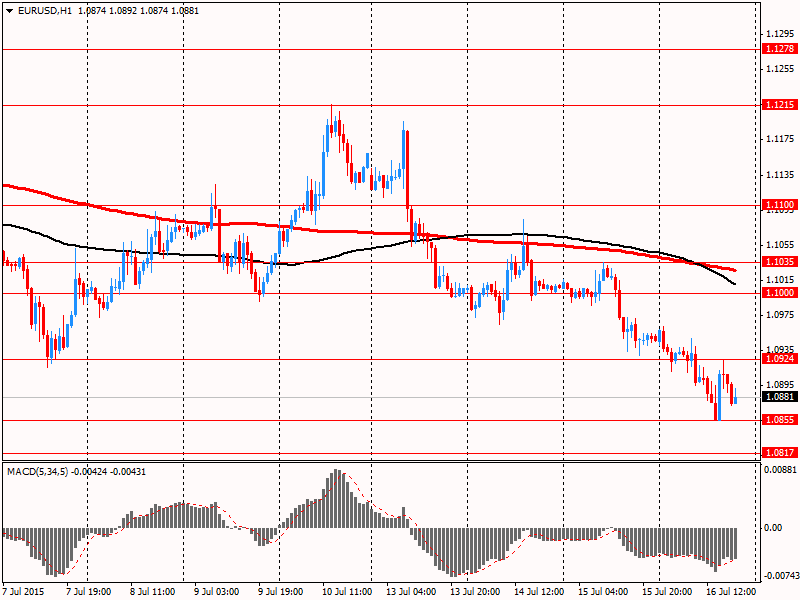Select the 1.1055 price scale value
Screen dimensions: 800x600
pyautogui.click(x=781, y=245)
